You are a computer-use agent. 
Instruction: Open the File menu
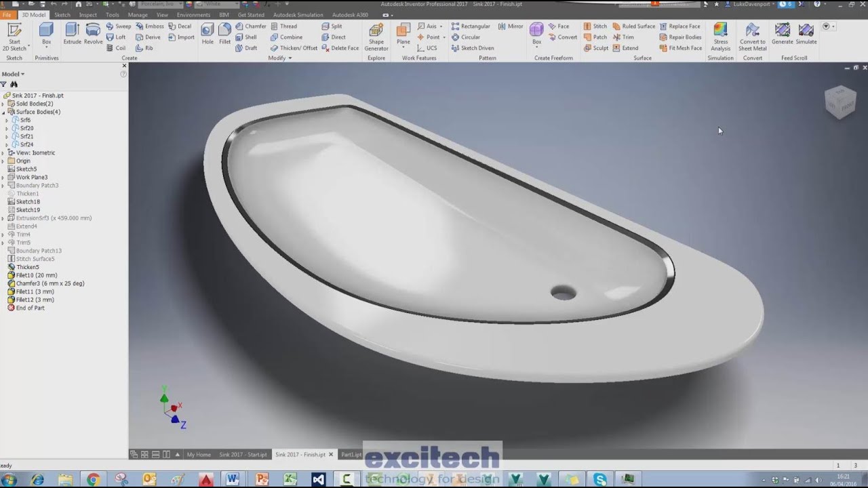[7, 14]
